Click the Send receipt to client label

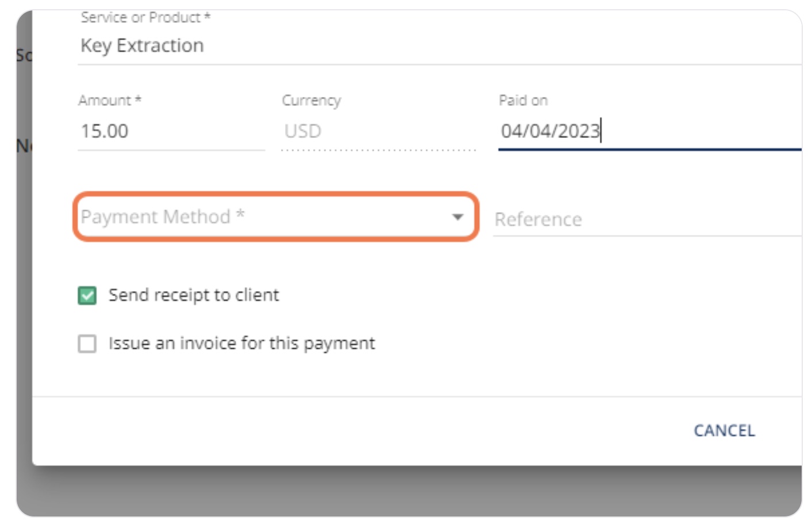[x=194, y=295]
